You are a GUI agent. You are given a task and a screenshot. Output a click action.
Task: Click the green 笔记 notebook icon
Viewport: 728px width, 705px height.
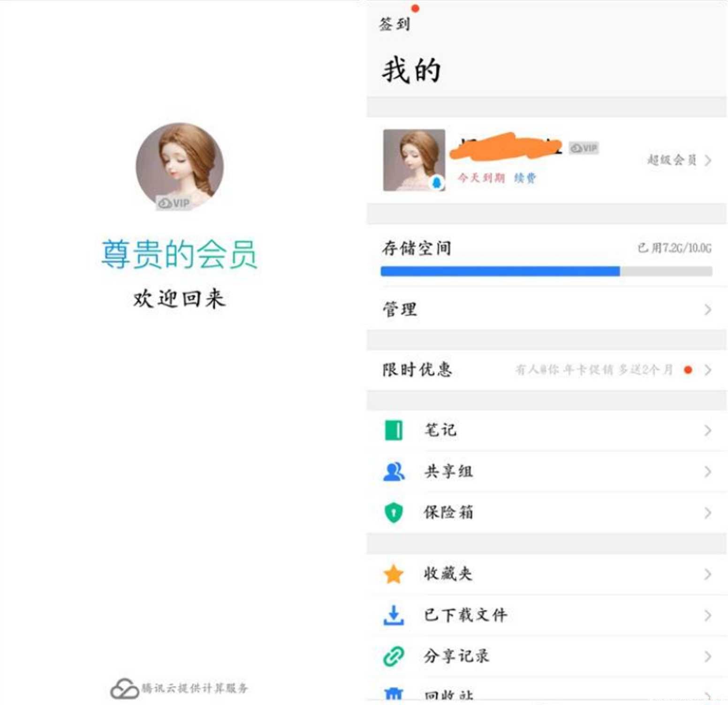pos(394,430)
